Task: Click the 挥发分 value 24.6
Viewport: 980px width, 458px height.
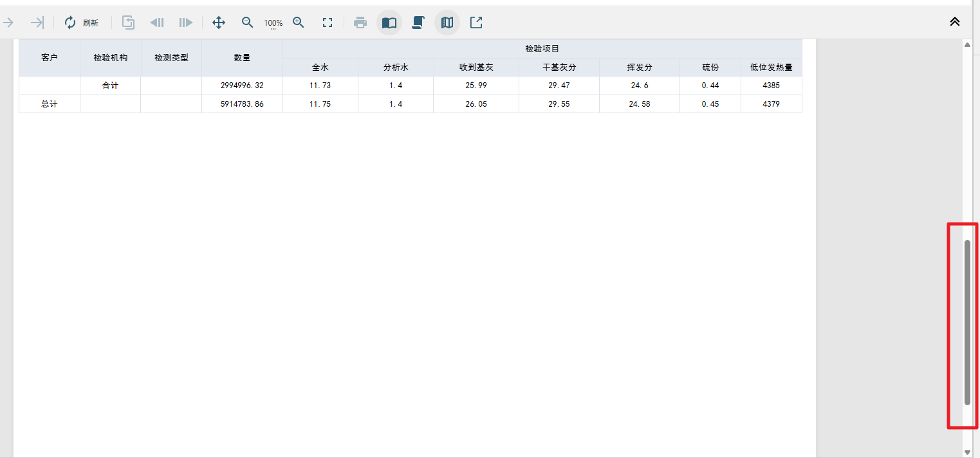Action: [640, 86]
